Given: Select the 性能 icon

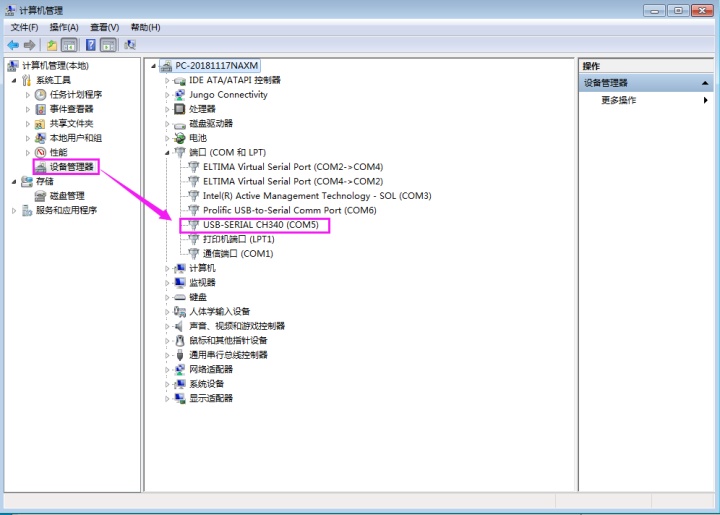Looking at the screenshot, I should [x=40, y=152].
